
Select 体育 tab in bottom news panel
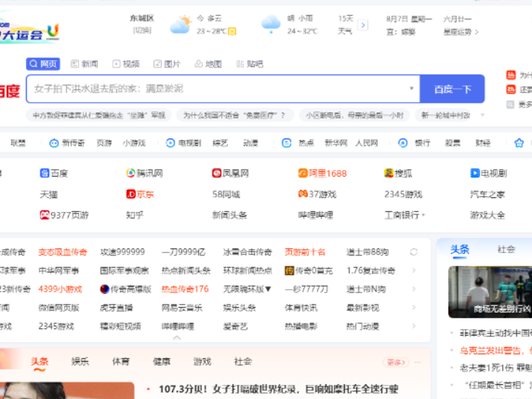(x=121, y=361)
